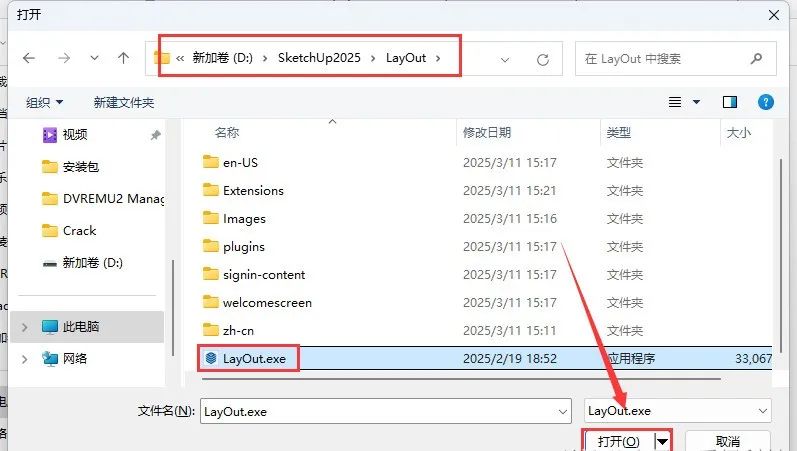Refresh the LayOut folder view
This screenshot has width=797, height=451.
[x=543, y=60]
